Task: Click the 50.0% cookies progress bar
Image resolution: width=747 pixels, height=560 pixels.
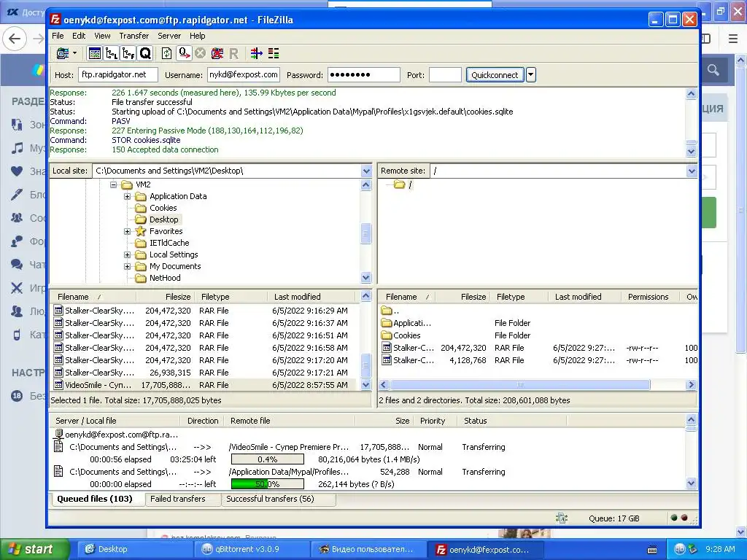Action: coord(267,484)
